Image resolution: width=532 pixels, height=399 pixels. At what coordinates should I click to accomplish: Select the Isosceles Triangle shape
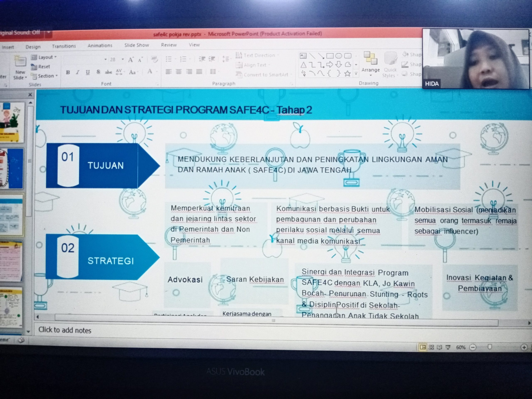click(x=303, y=65)
